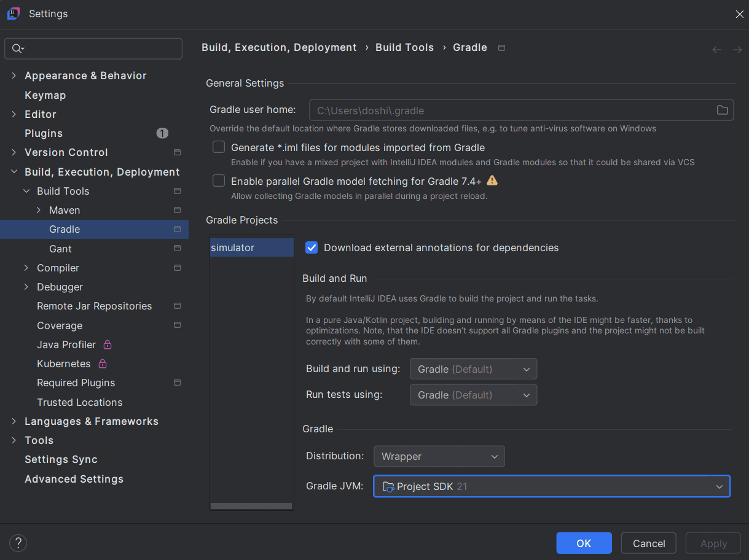
Task: Select the Plugins settings page
Action: pos(44,133)
